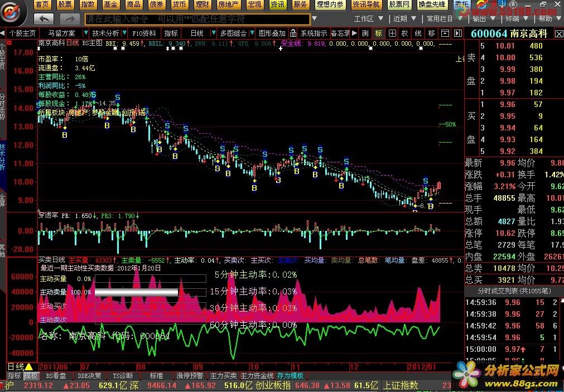Click the 资讯导航 button
Screen dimensions: 564x392
[x=366, y=4]
